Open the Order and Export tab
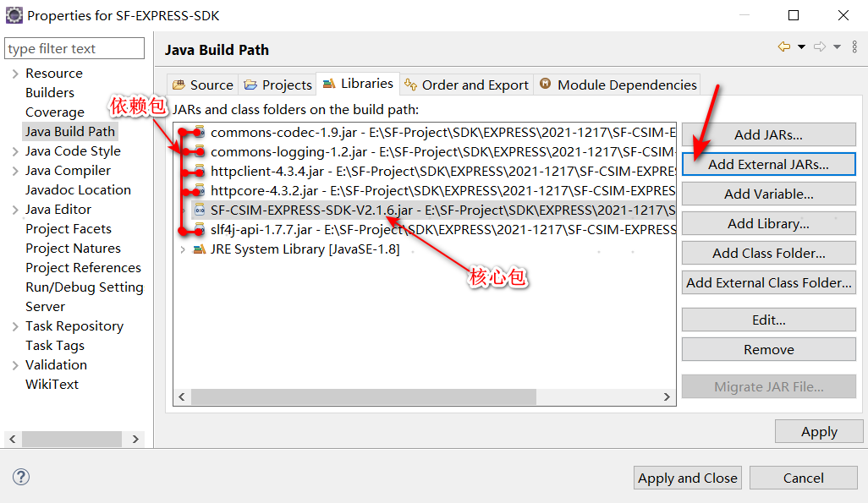868x503 pixels. pyautogui.click(x=466, y=85)
